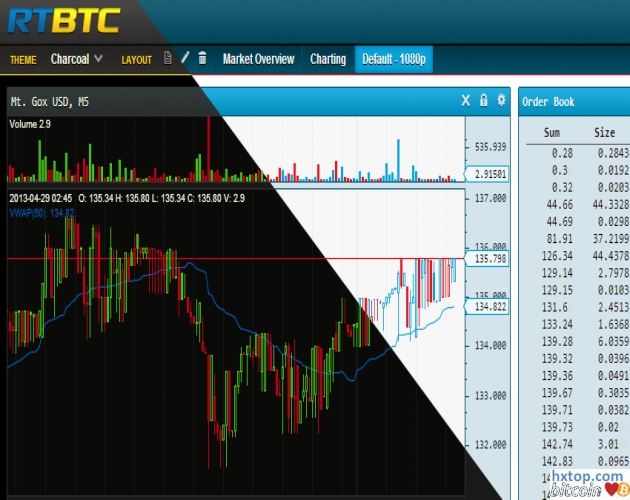
Task: Click the new layout page icon
Action: 168,59
